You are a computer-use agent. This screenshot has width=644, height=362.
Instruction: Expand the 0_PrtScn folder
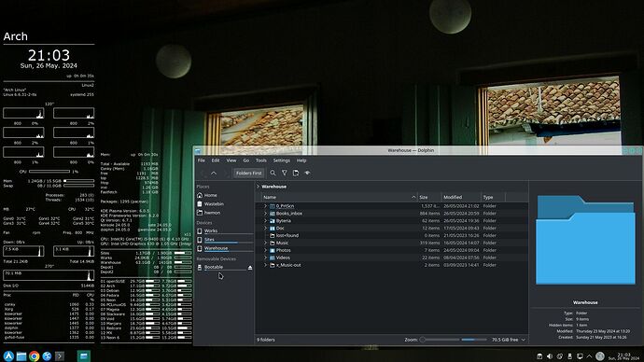point(265,206)
